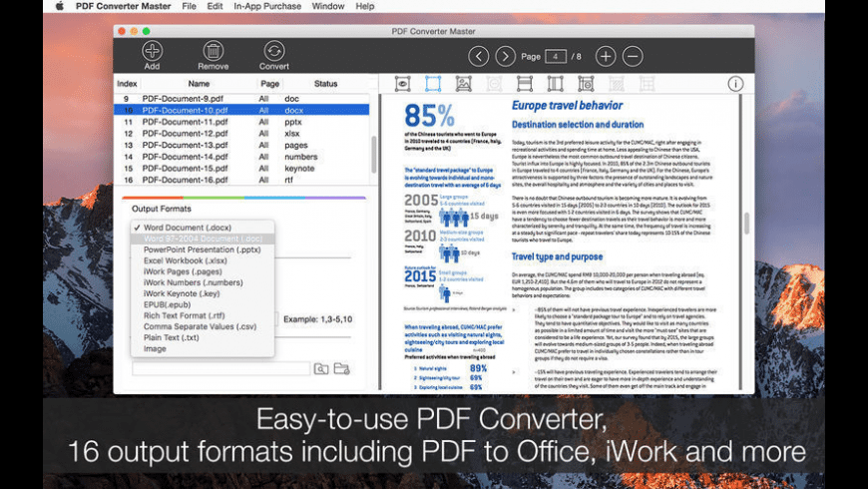Select PDF-Document-14.pdf row
Image resolution: width=868 pixels, height=489 pixels.
pos(241,157)
